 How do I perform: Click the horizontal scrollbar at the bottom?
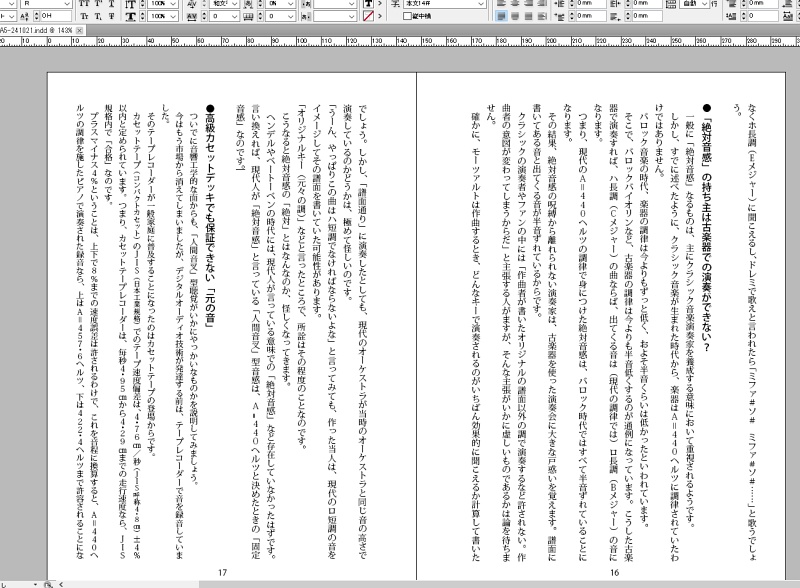400,583
